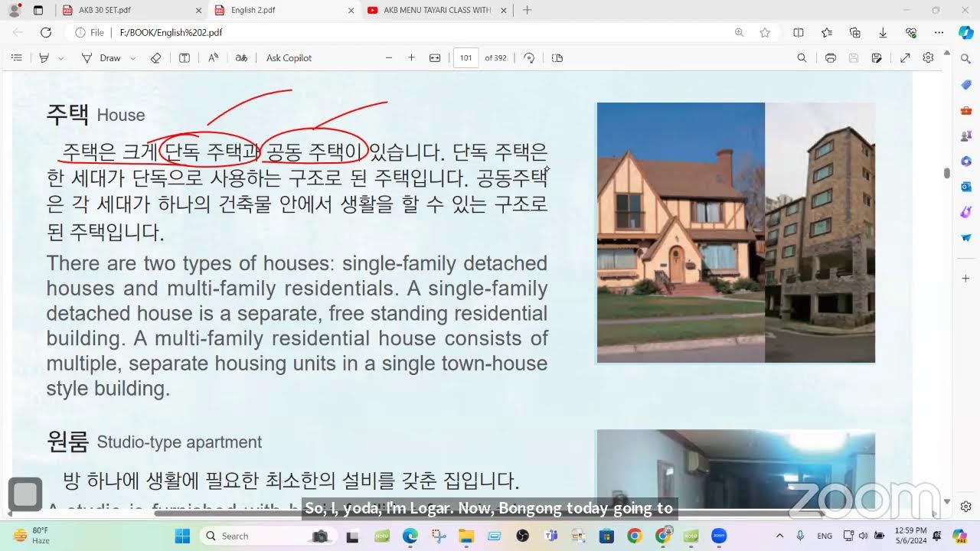Screen dimensions: 980x551
Task: Open the AKB MENU TAYARI CLASS YouTube tab
Action: (x=437, y=11)
